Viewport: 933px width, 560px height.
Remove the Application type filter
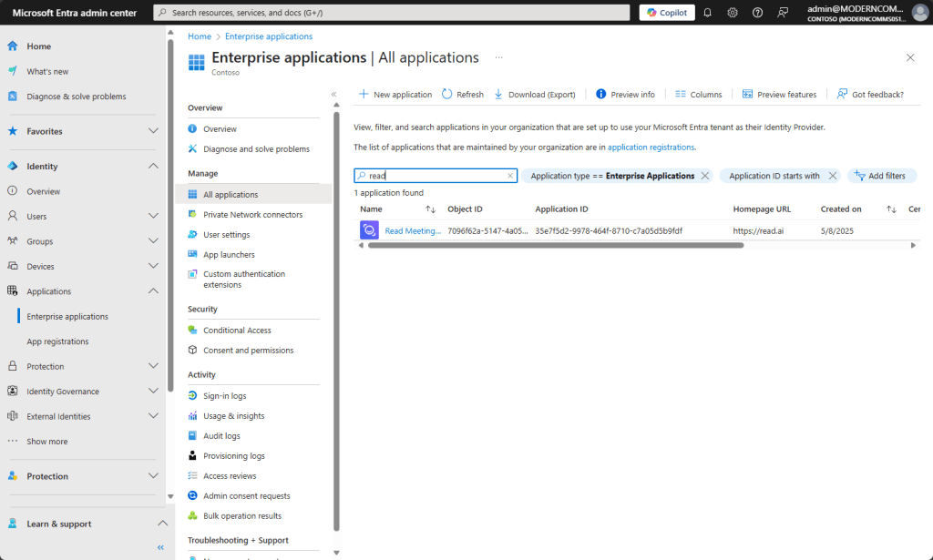coord(705,176)
